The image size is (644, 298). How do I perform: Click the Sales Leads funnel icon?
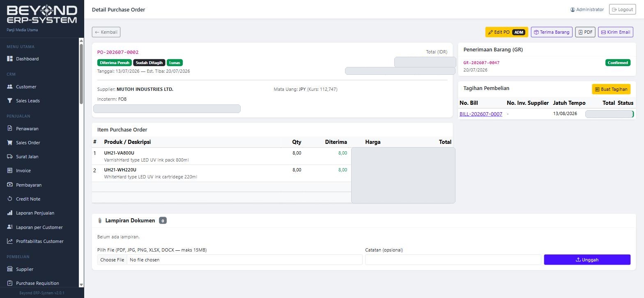coord(10,101)
